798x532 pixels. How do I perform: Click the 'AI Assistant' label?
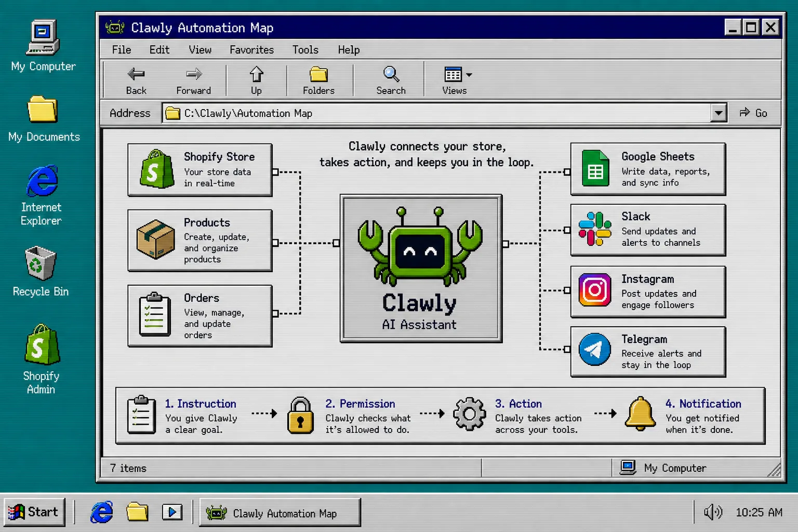click(419, 325)
